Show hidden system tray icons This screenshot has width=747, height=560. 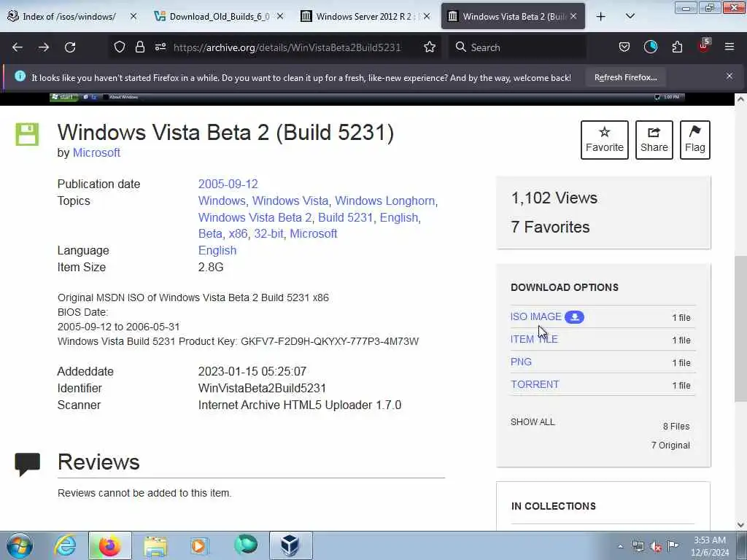tap(620, 546)
